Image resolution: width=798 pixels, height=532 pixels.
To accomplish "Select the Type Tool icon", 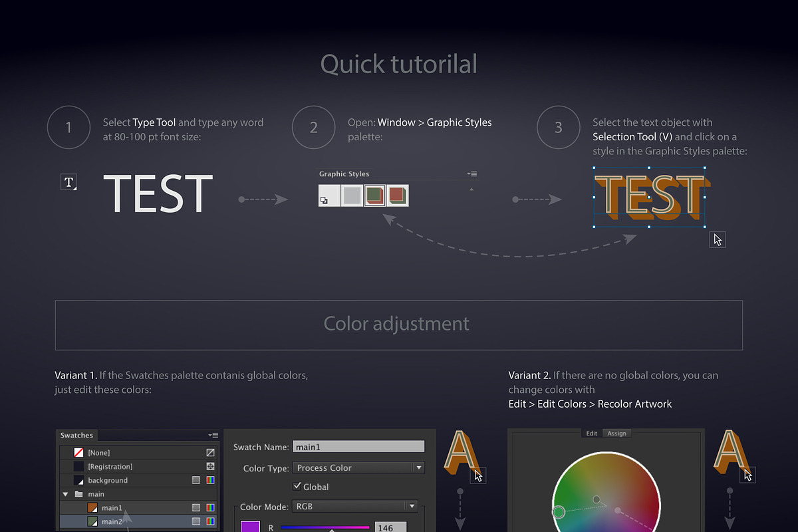I will coord(69,182).
